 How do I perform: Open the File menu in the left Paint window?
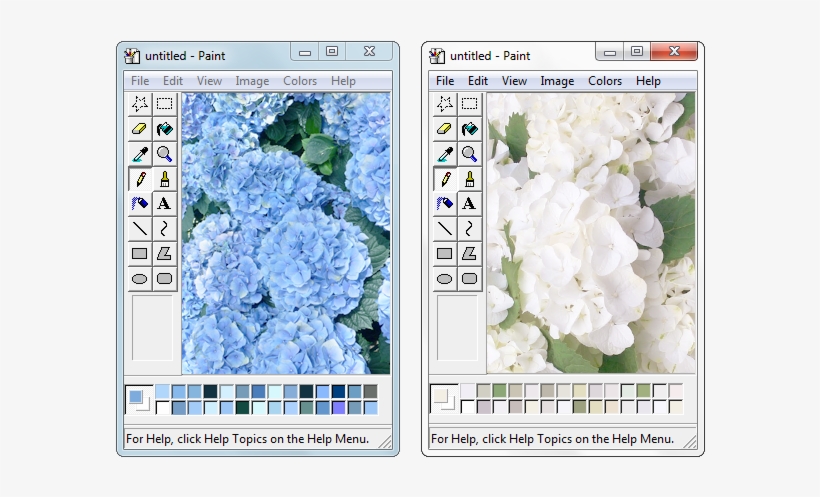[140, 81]
